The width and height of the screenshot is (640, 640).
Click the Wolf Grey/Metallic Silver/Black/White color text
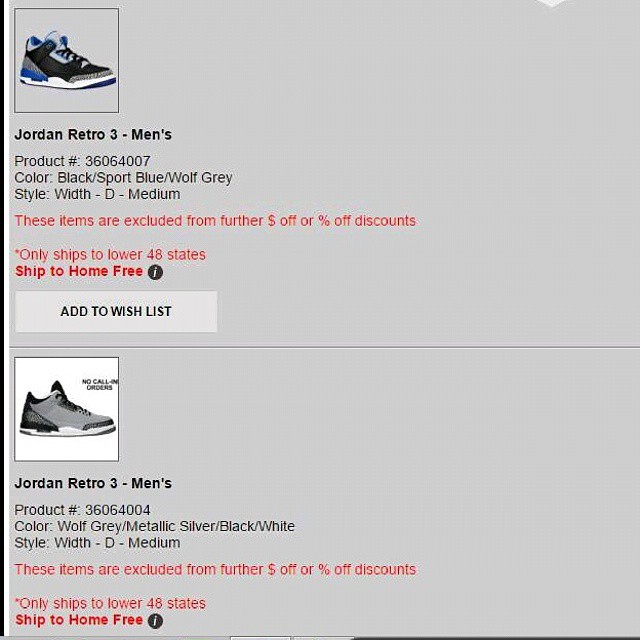click(176, 527)
